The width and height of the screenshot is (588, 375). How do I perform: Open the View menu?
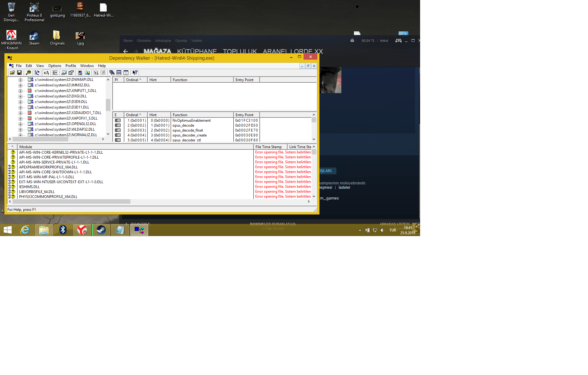pos(40,66)
